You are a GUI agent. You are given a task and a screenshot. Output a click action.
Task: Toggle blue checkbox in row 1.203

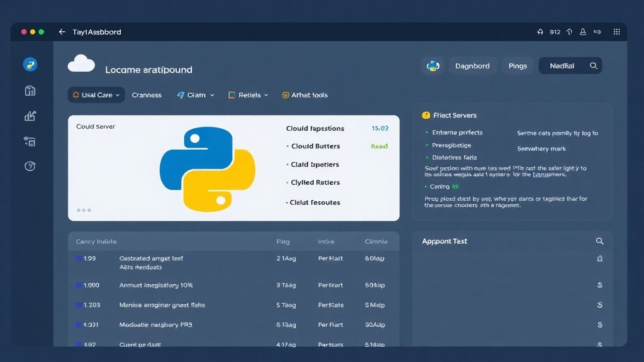[x=79, y=305]
